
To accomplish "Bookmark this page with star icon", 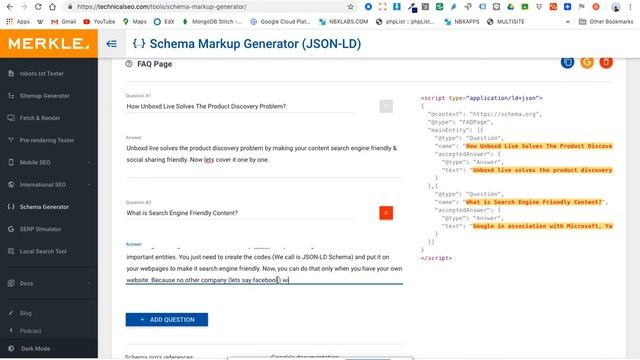I will 350,7.
